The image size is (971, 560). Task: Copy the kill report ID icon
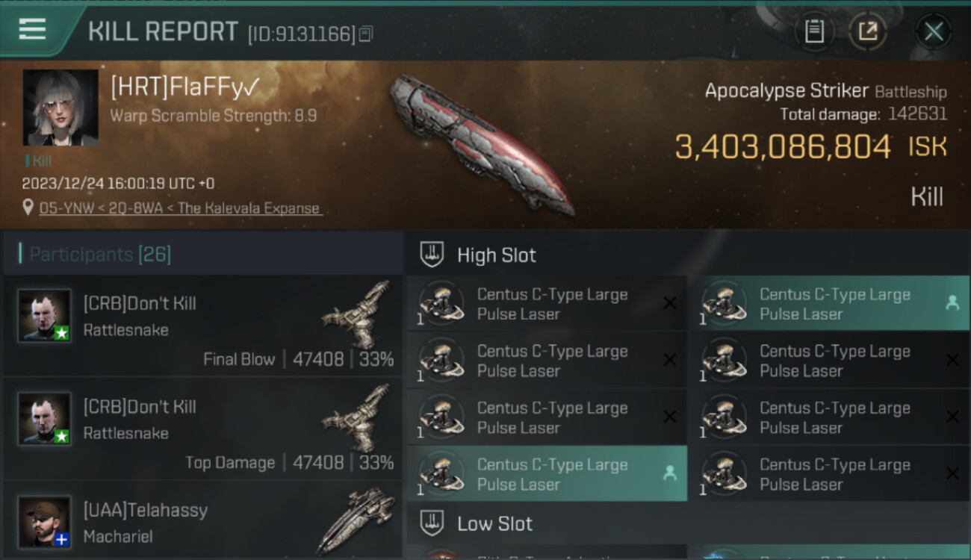click(x=365, y=34)
